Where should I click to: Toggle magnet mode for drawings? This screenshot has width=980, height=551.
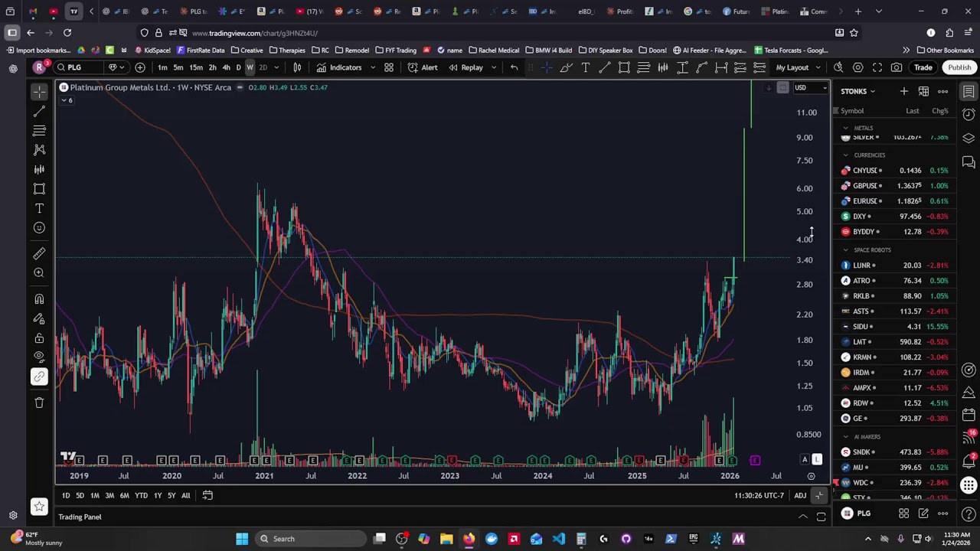[x=39, y=299]
